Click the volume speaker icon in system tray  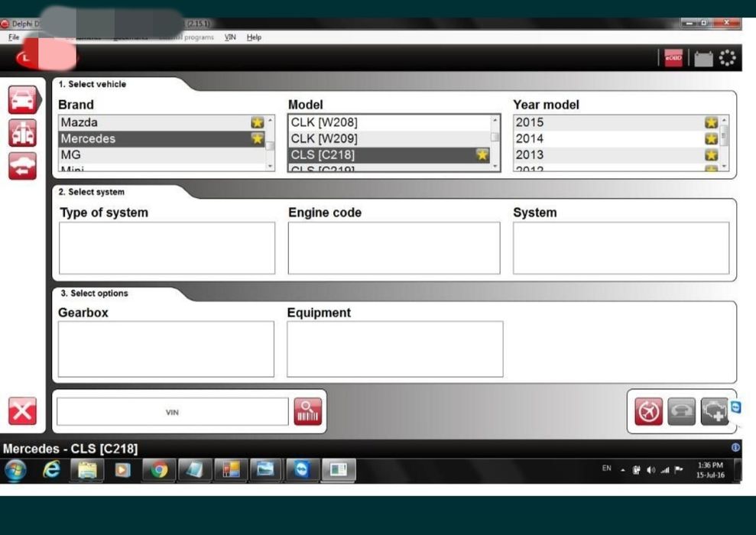(651, 470)
